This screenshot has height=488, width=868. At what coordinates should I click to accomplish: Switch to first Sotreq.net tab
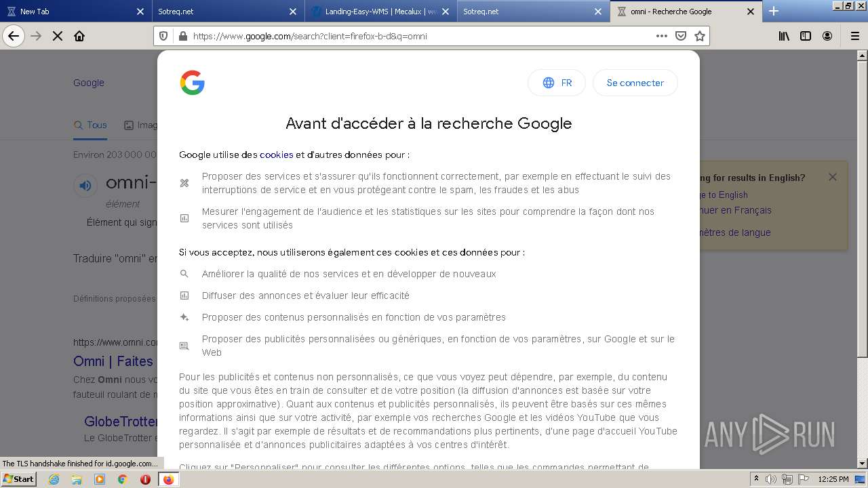(229, 12)
